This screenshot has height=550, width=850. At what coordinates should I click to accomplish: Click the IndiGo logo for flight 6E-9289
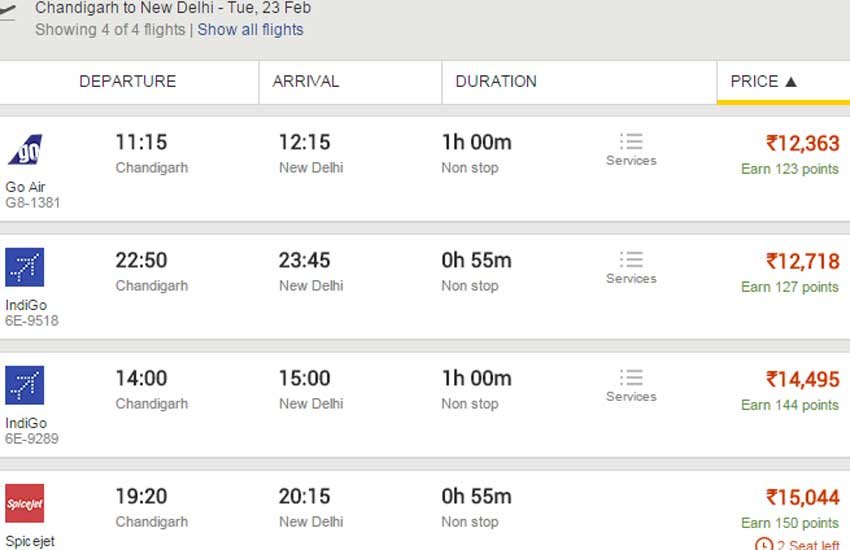coord(24,385)
